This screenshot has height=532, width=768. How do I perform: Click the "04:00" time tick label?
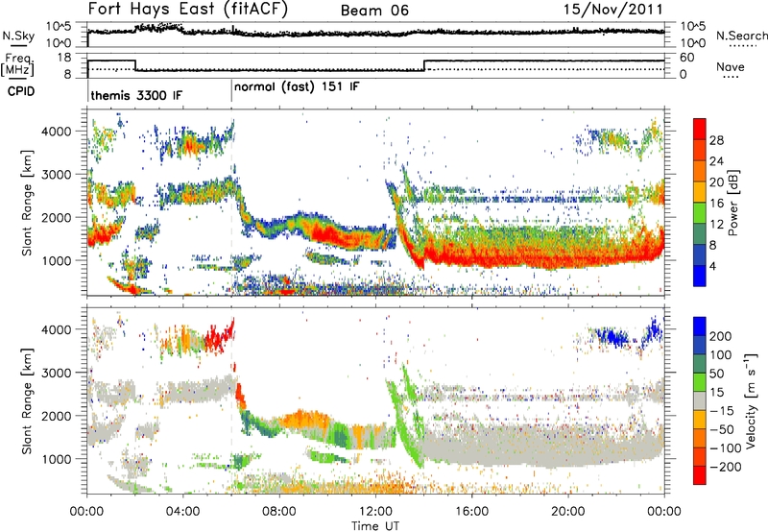pyautogui.click(x=182, y=512)
